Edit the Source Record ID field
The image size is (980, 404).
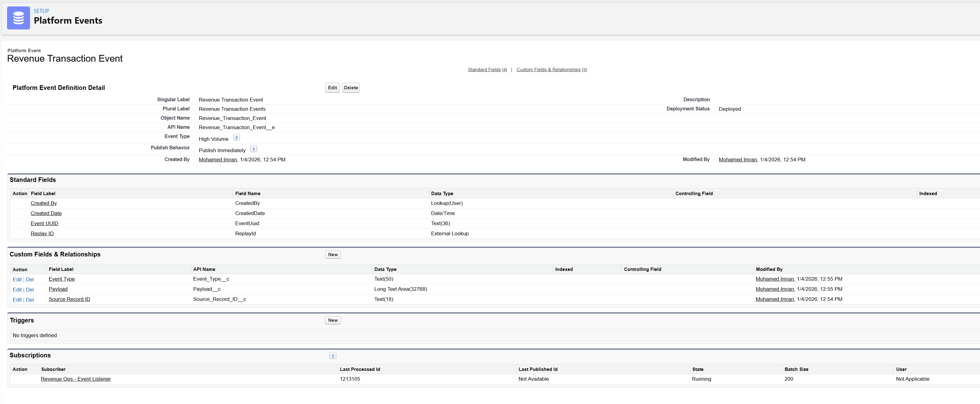tap(17, 300)
